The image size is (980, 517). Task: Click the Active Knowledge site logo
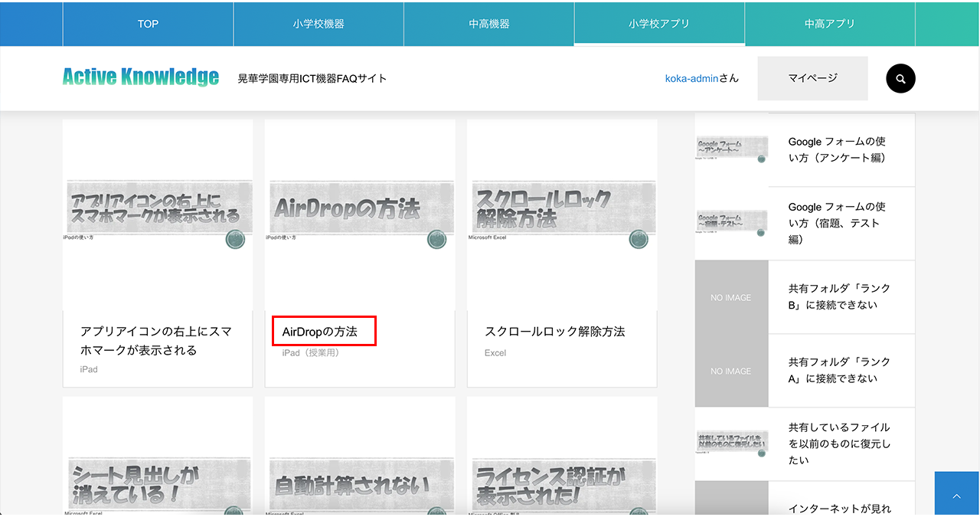pos(141,77)
